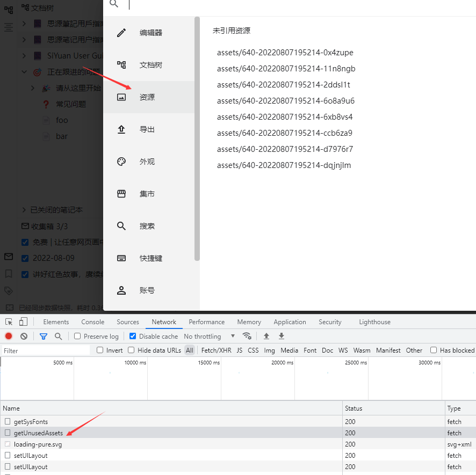Enable the Has blocked checkbox

[x=434, y=350]
